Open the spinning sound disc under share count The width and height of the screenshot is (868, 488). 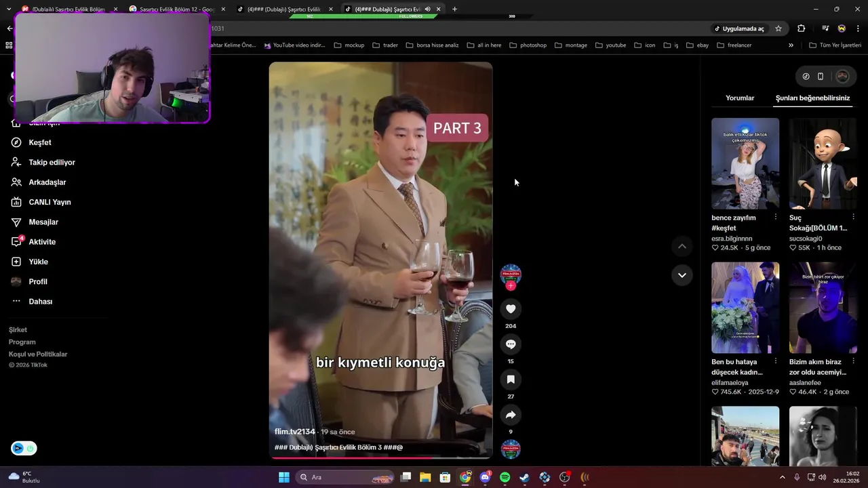511,449
